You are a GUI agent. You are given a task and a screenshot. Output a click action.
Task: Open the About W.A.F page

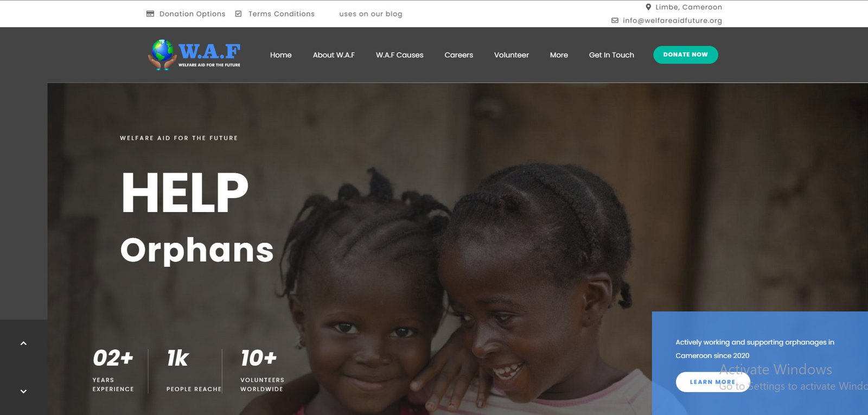click(334, 55)
